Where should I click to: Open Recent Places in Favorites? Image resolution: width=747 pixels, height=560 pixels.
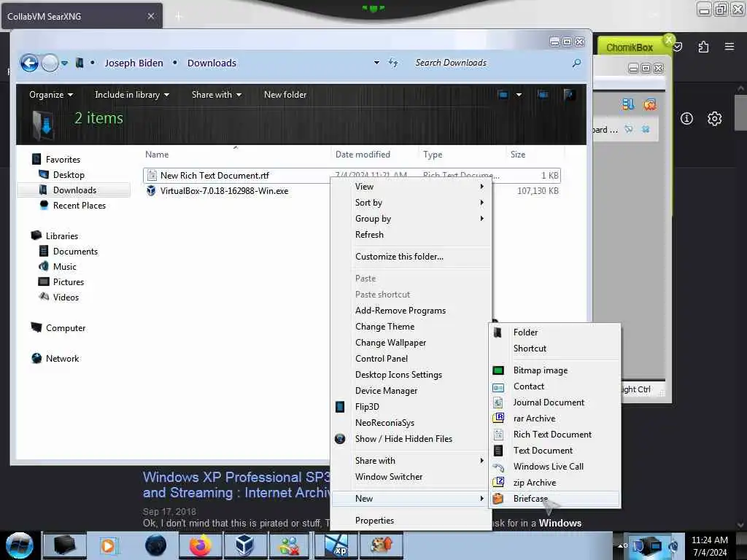79,205
